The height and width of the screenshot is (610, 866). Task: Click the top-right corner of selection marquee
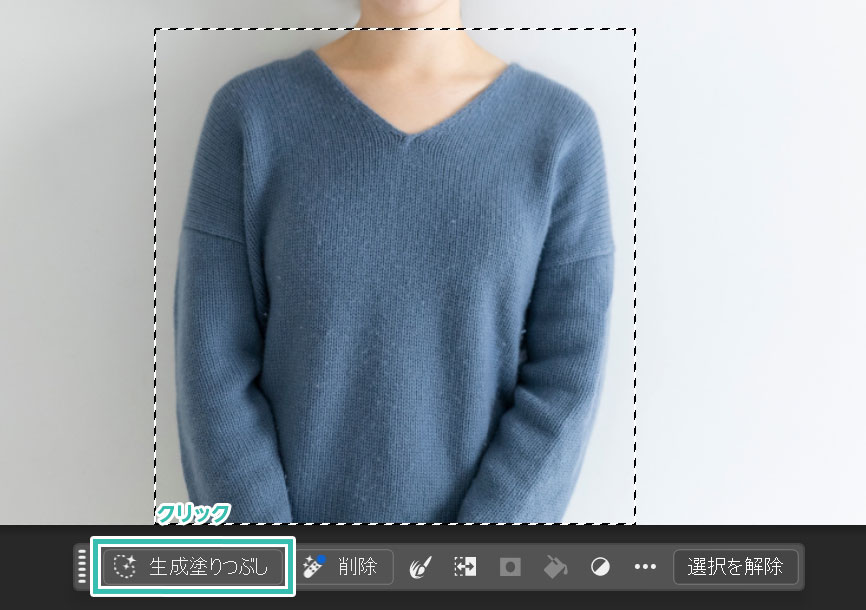click(635, 29)
